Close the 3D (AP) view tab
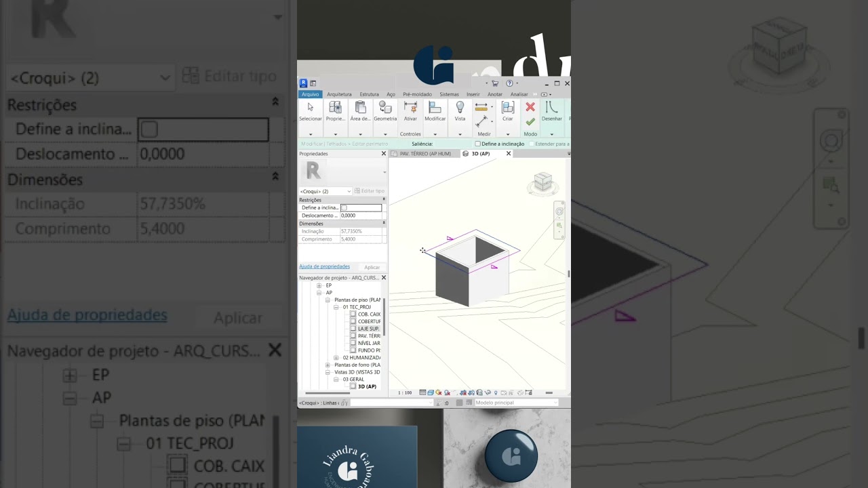Image resolution: width=868 pixels, height=488 pixels. [509, 154]
